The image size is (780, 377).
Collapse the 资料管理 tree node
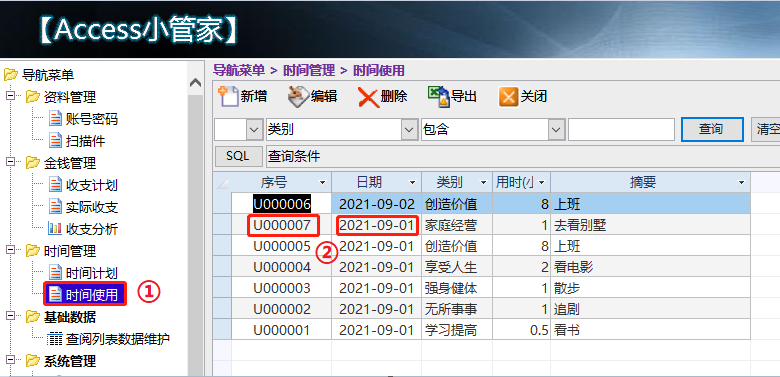pos(10,96)
